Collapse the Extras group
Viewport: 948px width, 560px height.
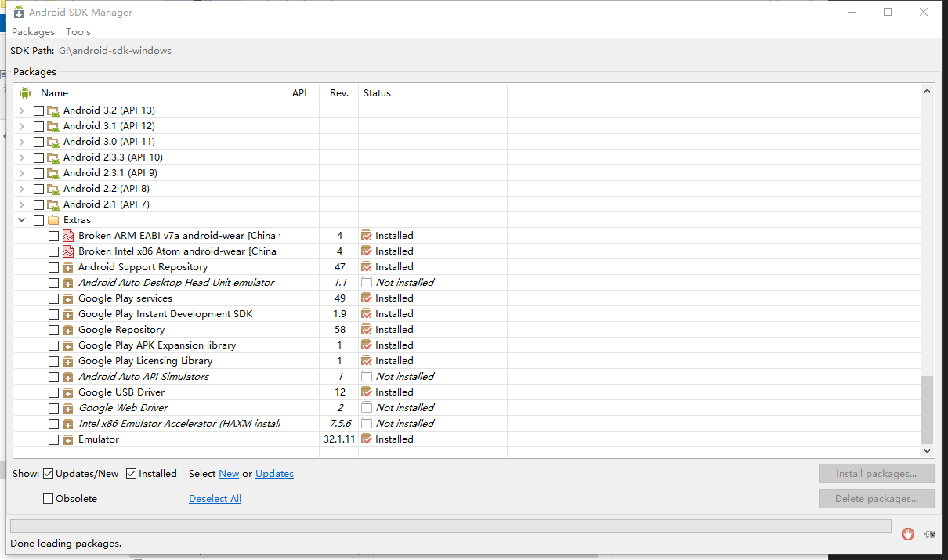click(22, 220)
